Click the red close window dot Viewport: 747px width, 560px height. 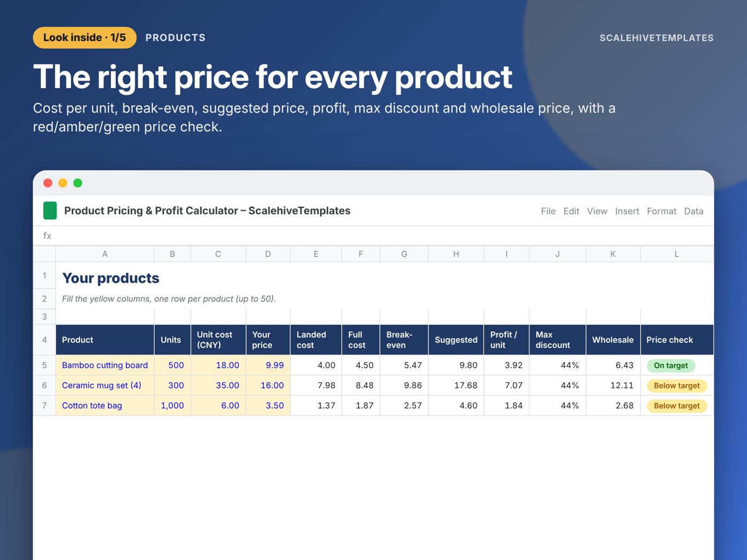[47, 183]
